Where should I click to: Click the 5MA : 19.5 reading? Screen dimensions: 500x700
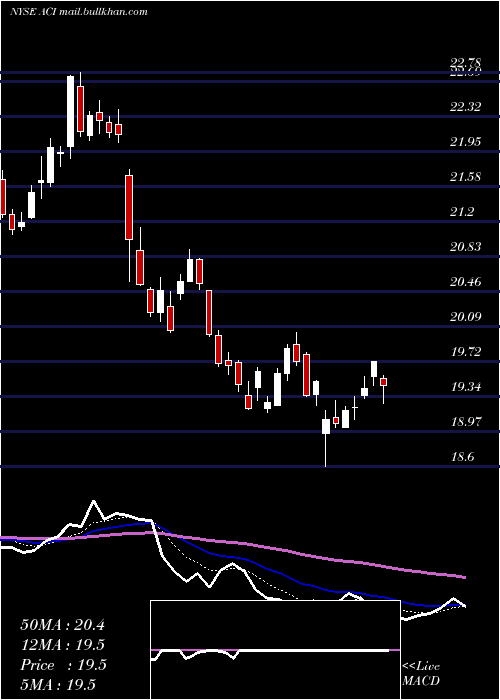tap(58, 684)
